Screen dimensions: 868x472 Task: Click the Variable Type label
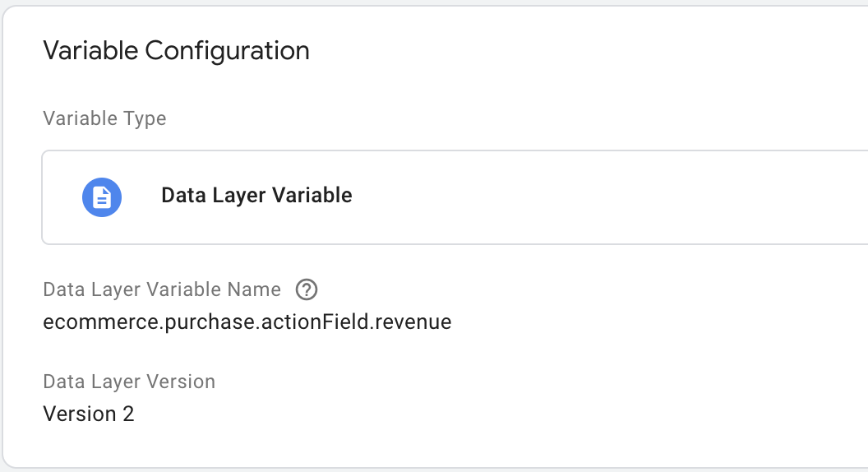104,118
